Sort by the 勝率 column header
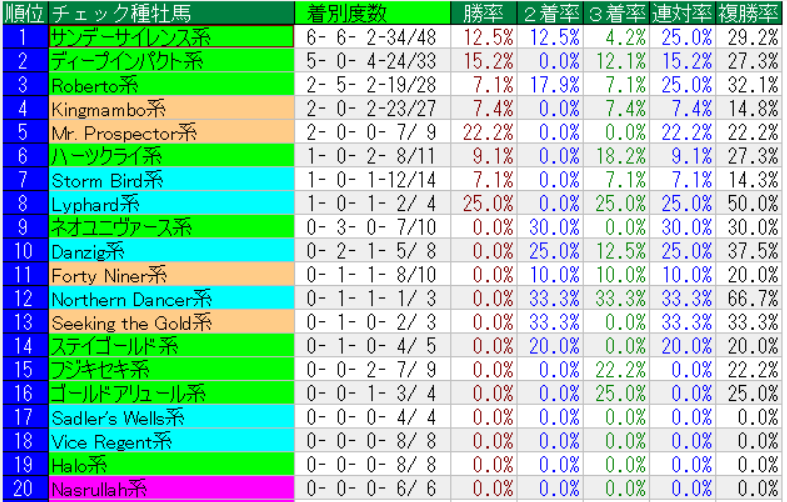Viewport: 787px width, 502px height. point(483,12)
